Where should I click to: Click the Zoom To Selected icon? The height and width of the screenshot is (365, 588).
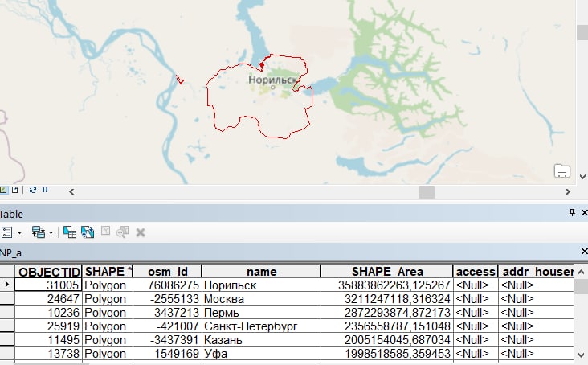click(x=123, y=232)
